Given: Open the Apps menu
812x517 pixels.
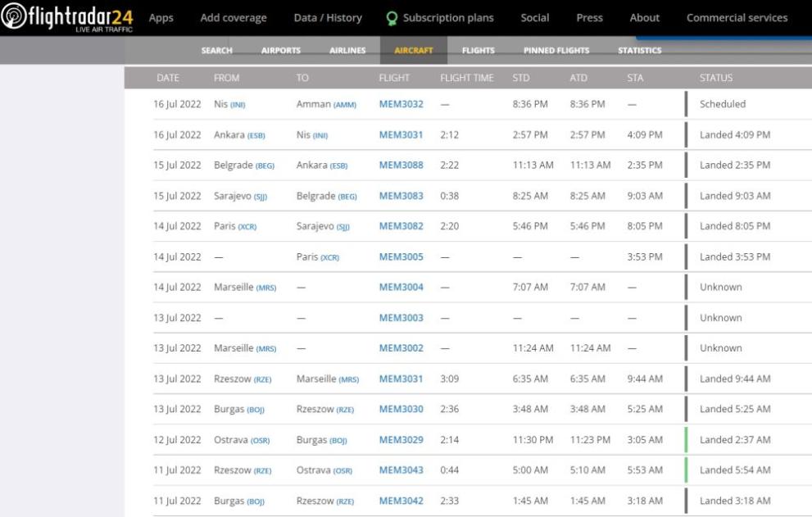Looking at the screenshot, I should click(161, 18).
